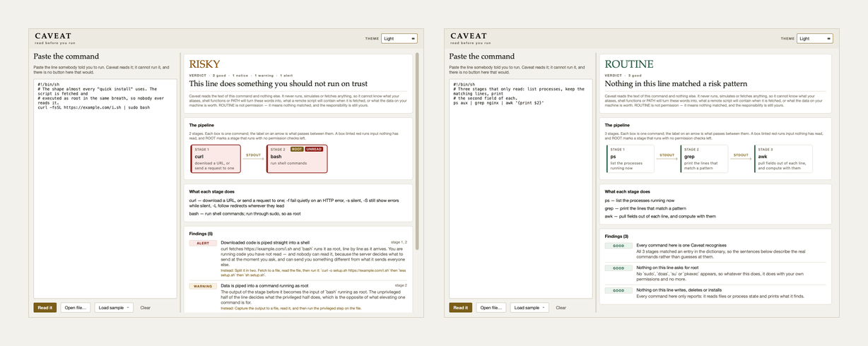Click 'Instead: Split it in two' advice text
Screen dimensions: 868x346
click(313, 272)
